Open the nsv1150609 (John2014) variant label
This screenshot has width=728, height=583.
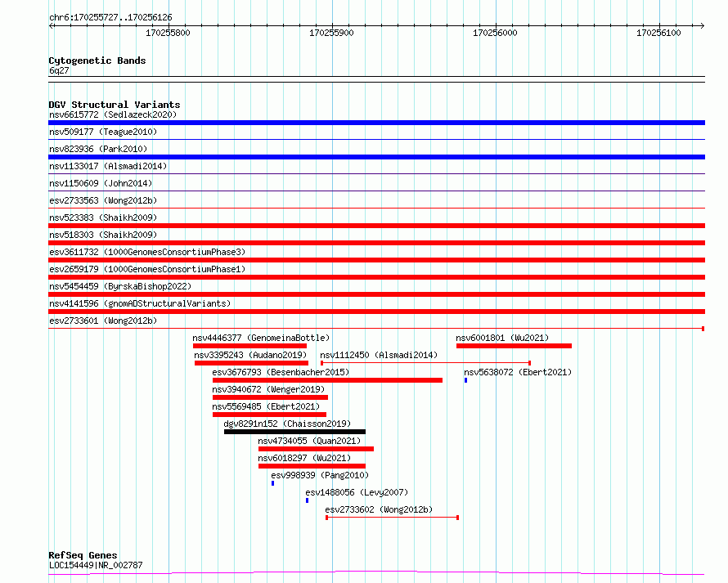pyautogui.click(x=101, y=183)
